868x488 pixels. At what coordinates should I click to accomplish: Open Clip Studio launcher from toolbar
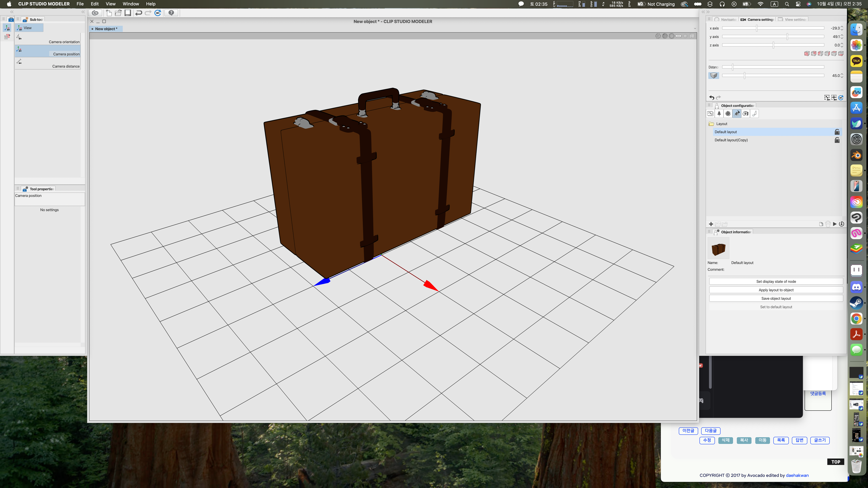point(95,13)
